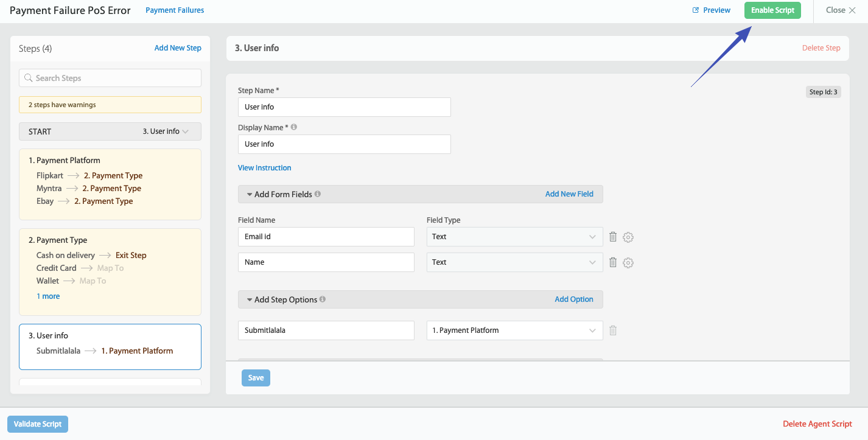The width and height of the screenshot is (868, 440).
Task: Open the Payment Failures breadcrumb link
Action: click(175, 10)
